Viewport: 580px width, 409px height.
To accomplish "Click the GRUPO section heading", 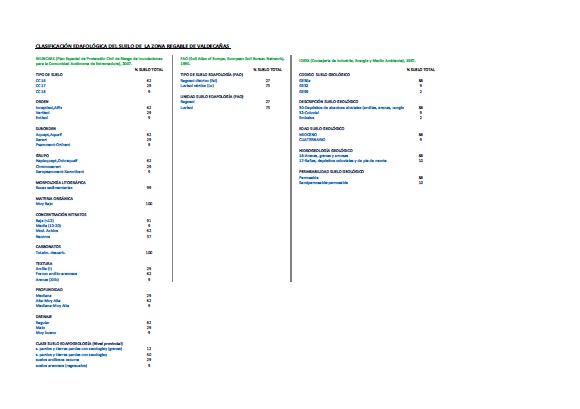I will click(x=42, y=156).
